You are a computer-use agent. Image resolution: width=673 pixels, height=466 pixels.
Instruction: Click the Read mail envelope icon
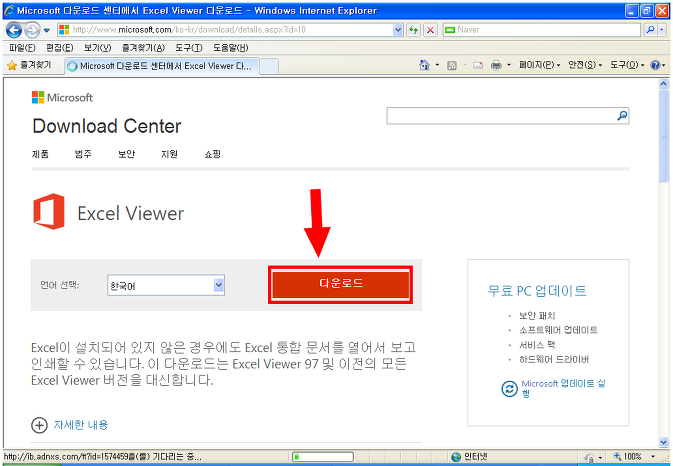(478, 65)
